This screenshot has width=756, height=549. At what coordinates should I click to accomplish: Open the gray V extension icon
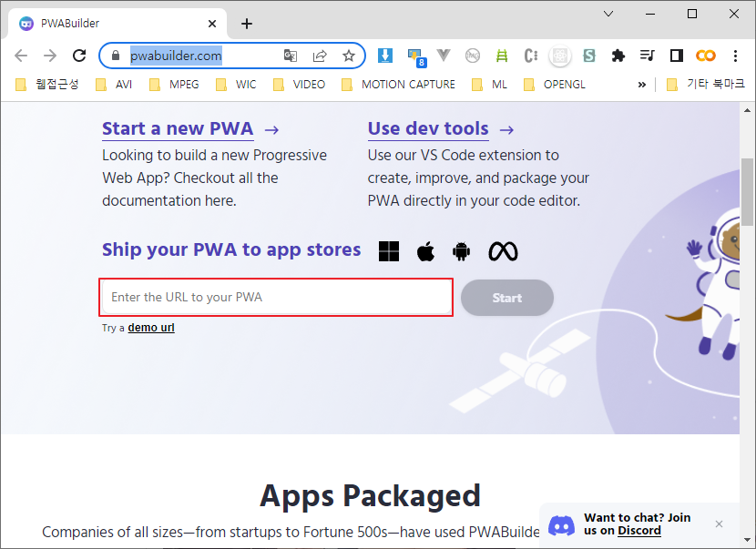[444, 56]
